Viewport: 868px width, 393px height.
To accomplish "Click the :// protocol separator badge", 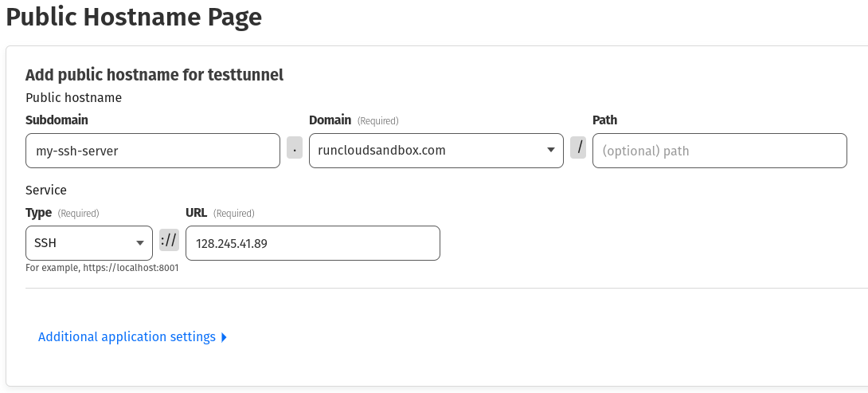I will point(169,241).
